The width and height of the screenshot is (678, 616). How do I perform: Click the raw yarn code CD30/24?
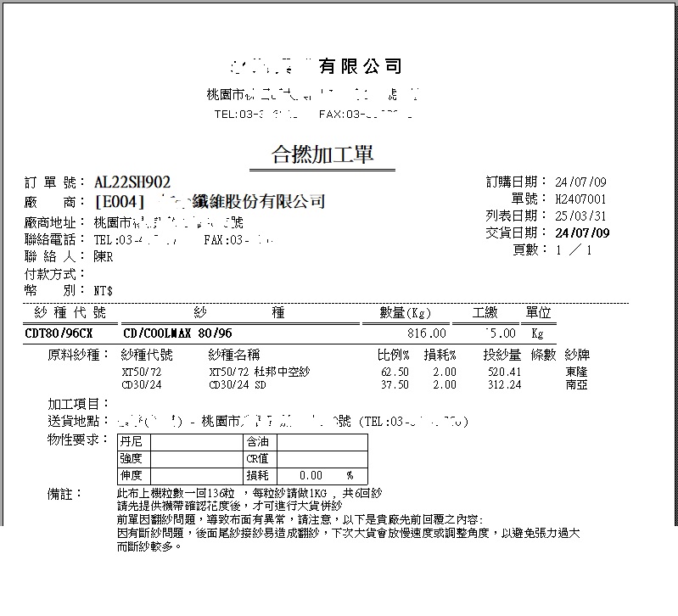click(x=142, y=384)
